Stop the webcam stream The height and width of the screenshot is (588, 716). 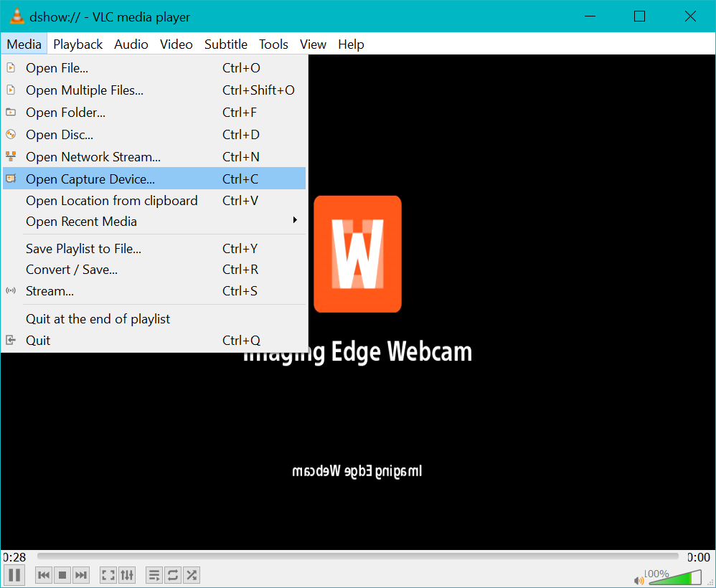click(x=62, y=574)
